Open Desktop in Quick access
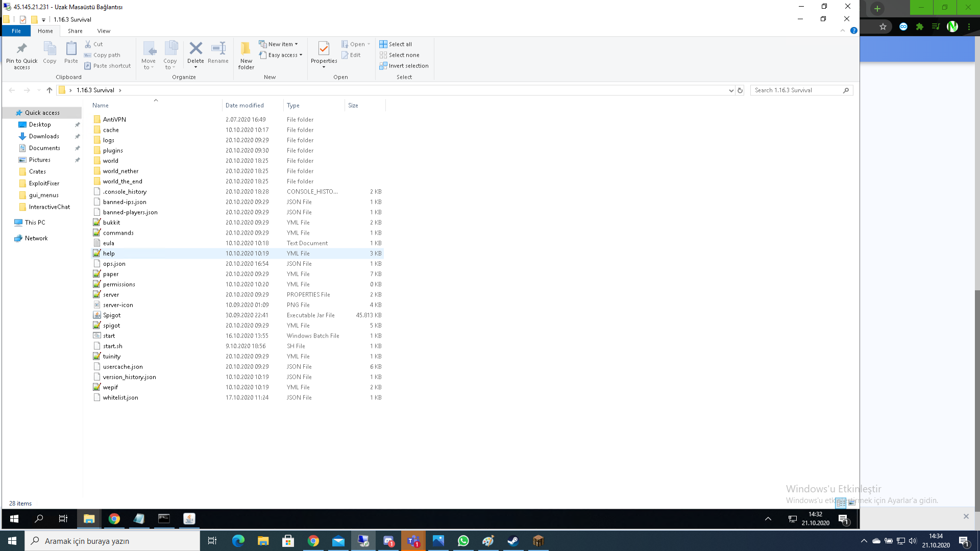This screenshot has height=551, width=980. tap(40, 124)
